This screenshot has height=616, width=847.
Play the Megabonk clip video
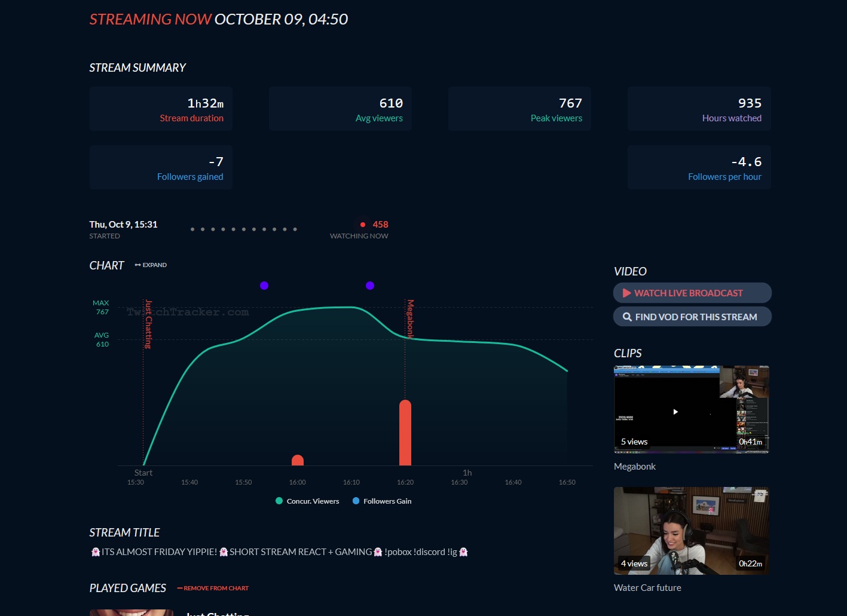coord(675,412)
